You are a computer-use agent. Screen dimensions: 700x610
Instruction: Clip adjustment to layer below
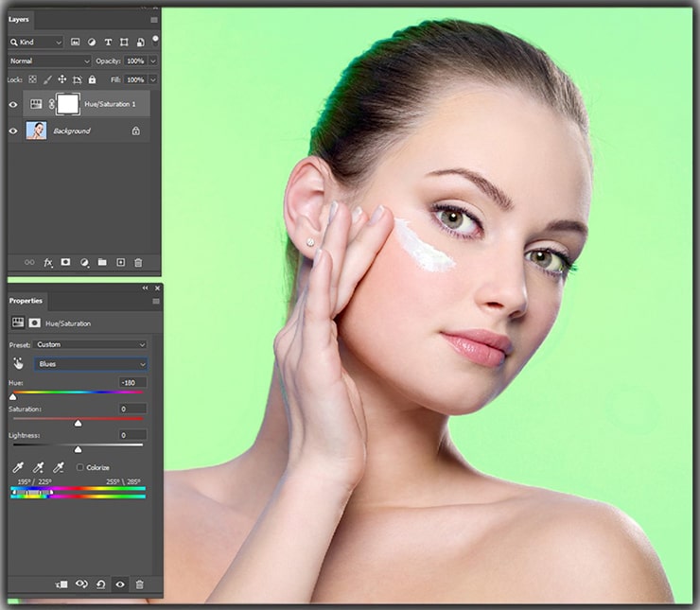61,584
